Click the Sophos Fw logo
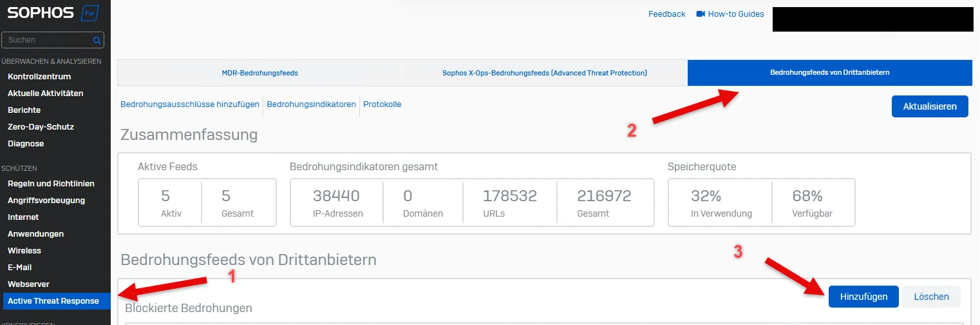980x325 pixels. 54,14
